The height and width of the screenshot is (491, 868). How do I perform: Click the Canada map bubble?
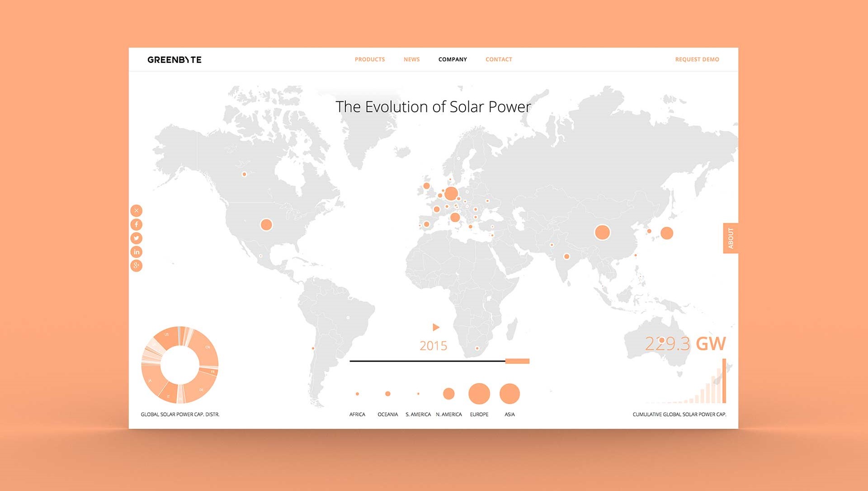pos(245,174)
